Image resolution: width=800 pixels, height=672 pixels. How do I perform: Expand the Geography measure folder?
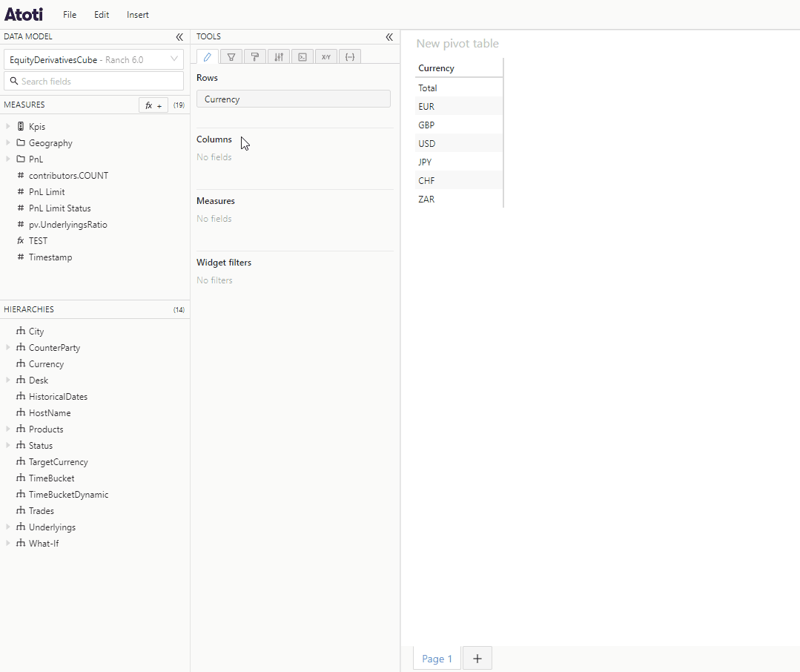pos(7,142)
